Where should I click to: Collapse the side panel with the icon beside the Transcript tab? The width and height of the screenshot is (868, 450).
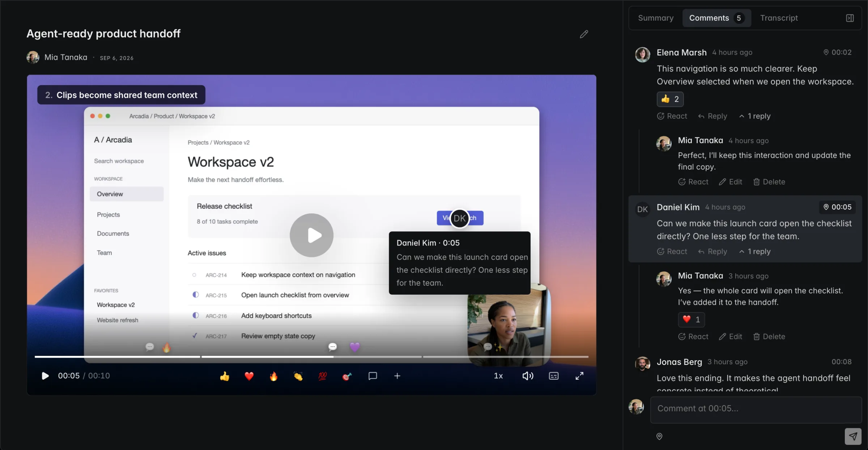pyautogui.click(x=850, y=18)
